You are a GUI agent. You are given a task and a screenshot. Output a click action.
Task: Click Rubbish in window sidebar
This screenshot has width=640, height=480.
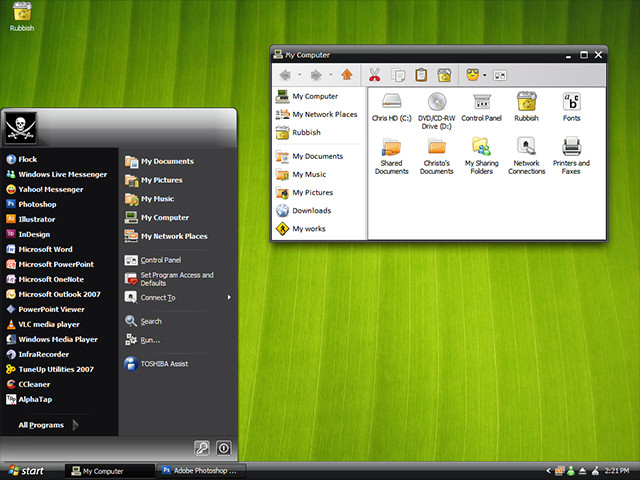[298, 132]
